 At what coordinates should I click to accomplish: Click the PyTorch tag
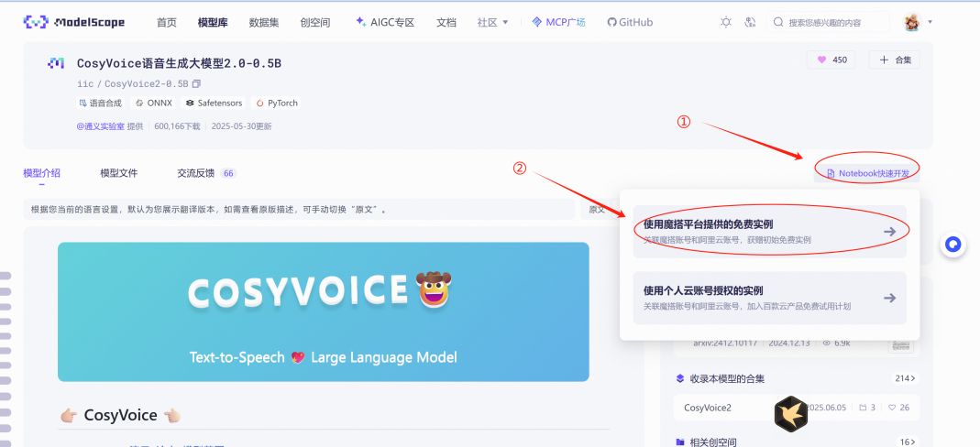pos(277,103)
